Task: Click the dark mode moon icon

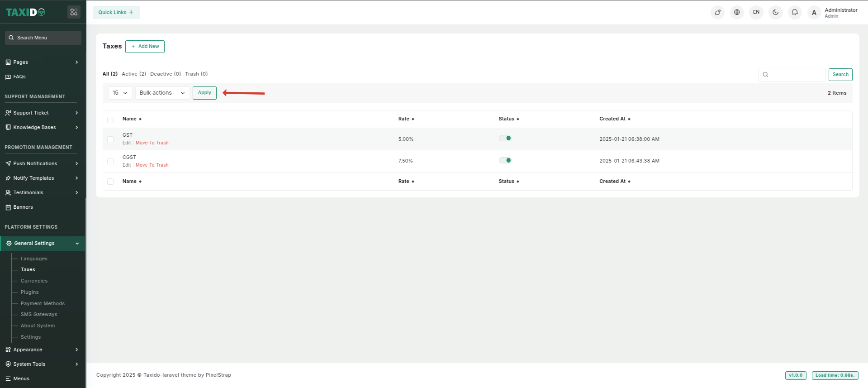Action: [775, 12]
